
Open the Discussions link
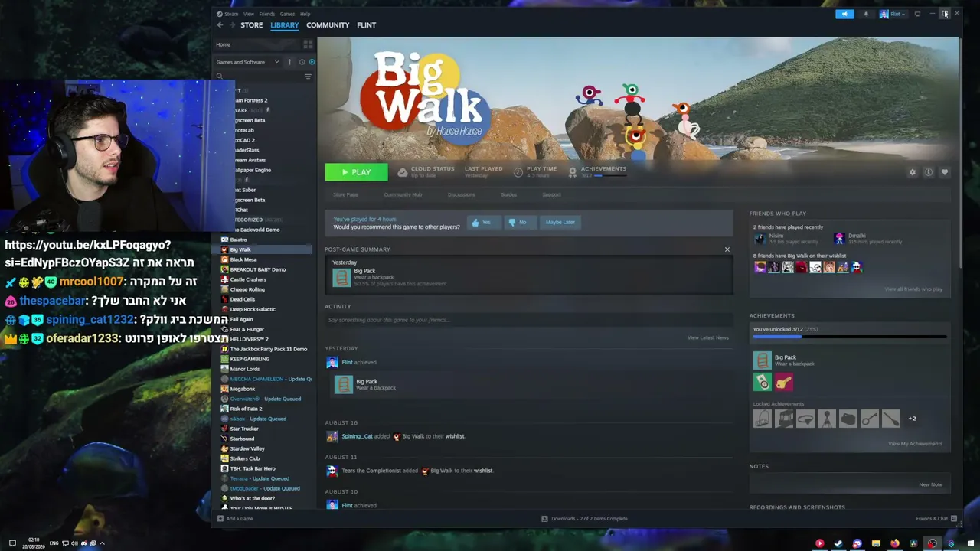tap(462, 194)
